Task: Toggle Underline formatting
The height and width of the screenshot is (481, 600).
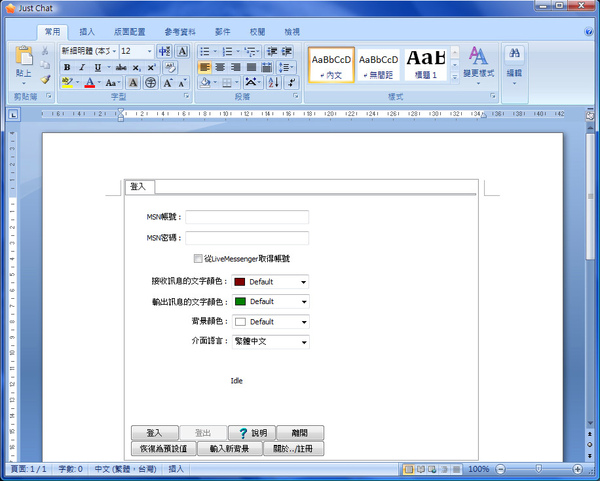Action: (98, 67)
